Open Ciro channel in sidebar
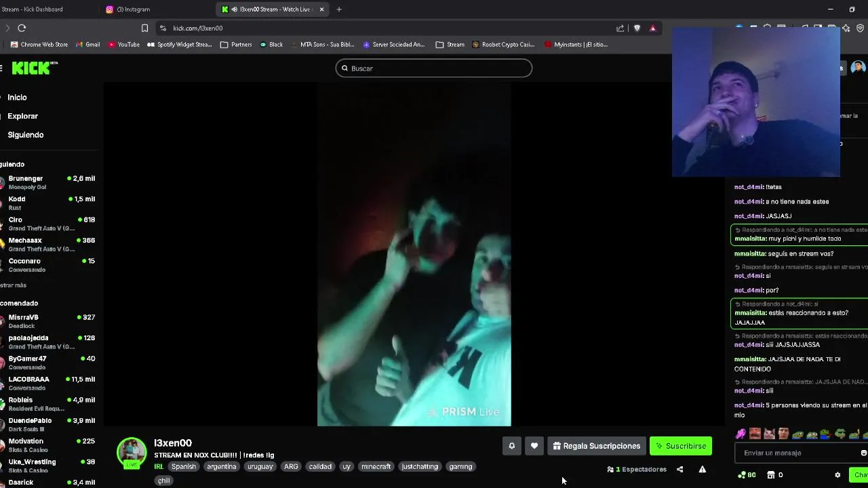Screen dimensions: 868x488 point(49,224)
